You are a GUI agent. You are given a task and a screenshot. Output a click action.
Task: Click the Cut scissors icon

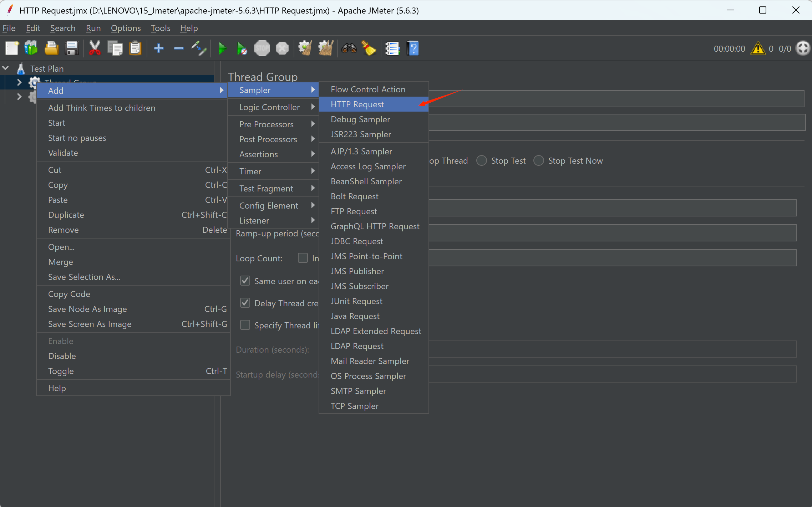pos(95,48)
